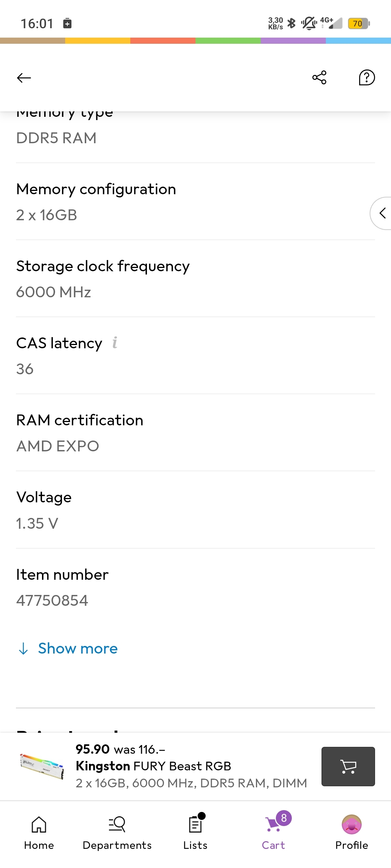Tap the 95.90 price text
Image resolution: width=391 pixels, height=868 pixels.
(x=93, y=749)
